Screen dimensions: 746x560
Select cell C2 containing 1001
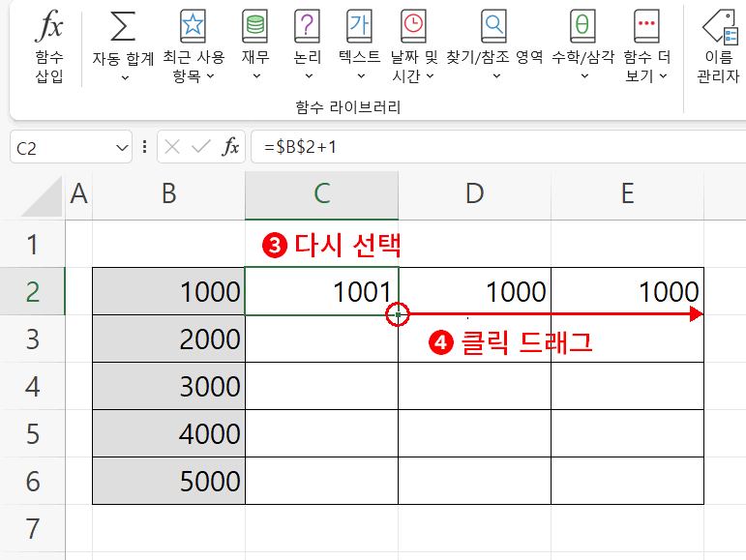321,291
